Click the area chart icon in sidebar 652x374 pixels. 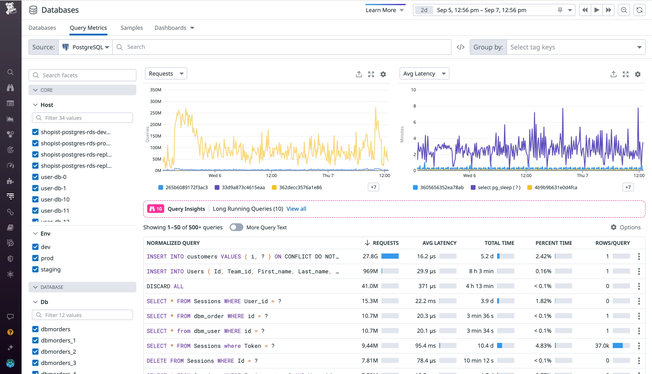click(x=10, y=119)
